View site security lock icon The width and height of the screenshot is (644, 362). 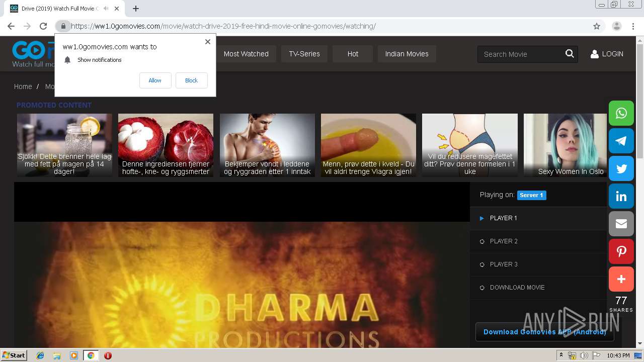(63, 26)
